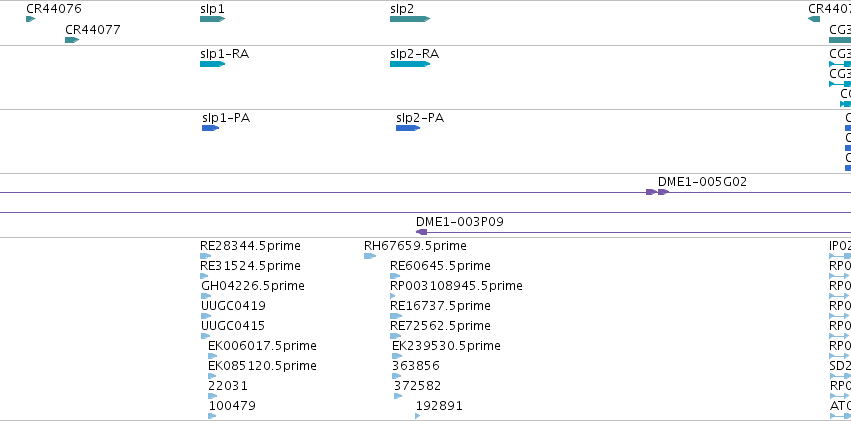
Task: Click the RE16737.5prime EST arrow
Action: coord(396,316)
